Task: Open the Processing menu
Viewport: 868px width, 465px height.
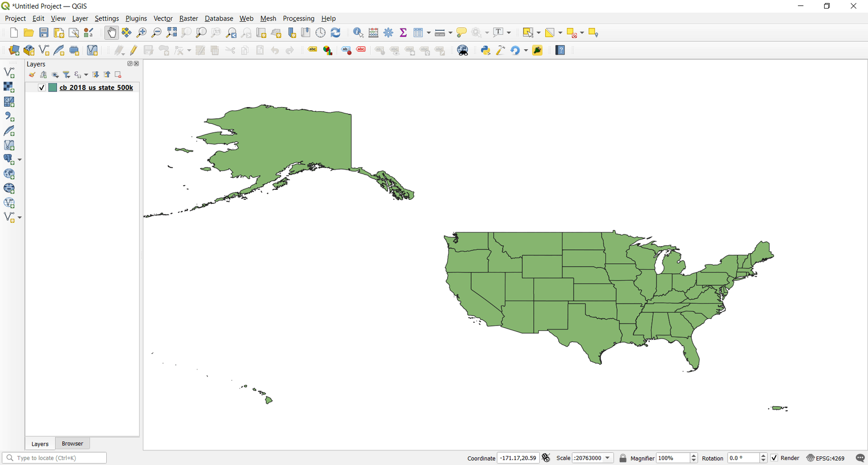Action: click(x=299, y=18)
